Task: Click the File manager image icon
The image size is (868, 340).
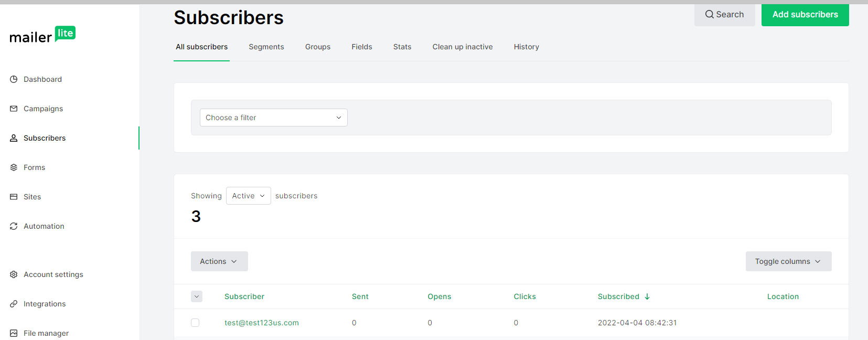Action: click(x=14, y=333)
